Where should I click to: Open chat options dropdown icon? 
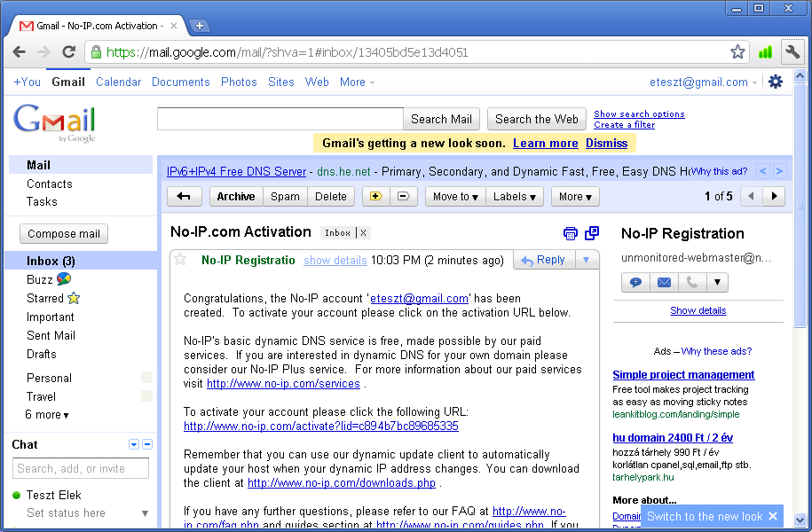(134, 444)
